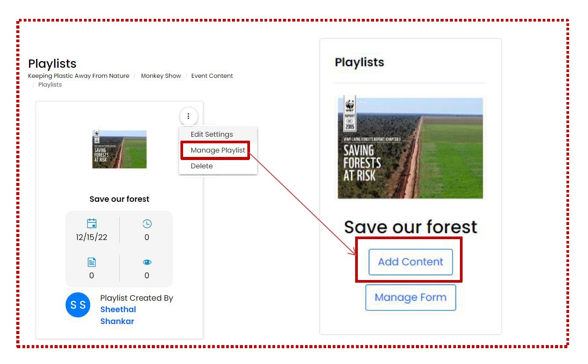
Task: Click the SS user avatar circle
Action: pos(78,305)
